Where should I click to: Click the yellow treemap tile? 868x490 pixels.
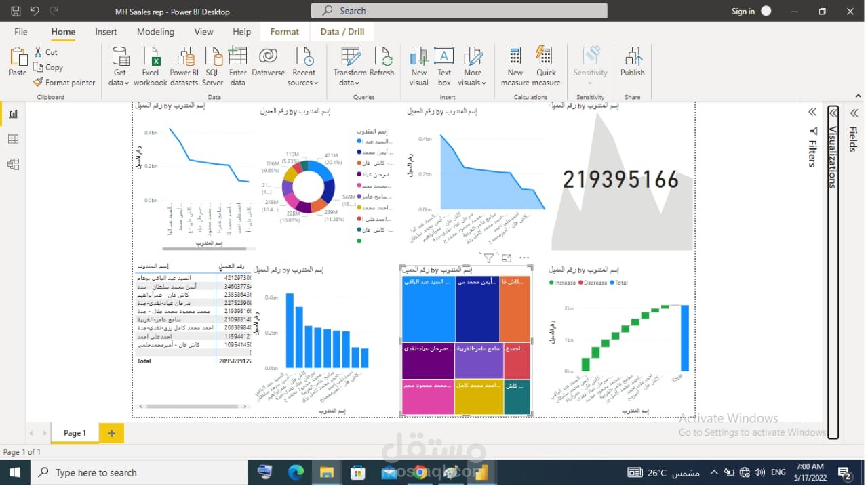(x=479, y=397)
